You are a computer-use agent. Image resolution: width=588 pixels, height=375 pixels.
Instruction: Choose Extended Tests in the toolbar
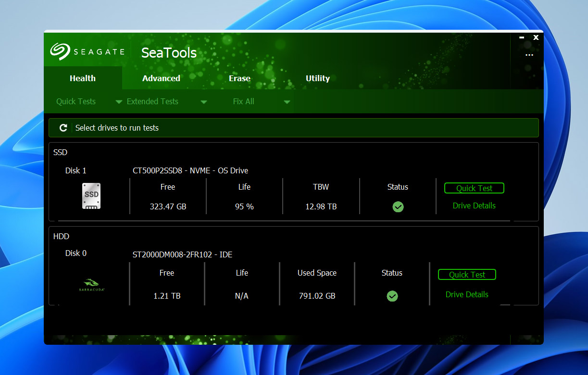[x=152, y=101]
